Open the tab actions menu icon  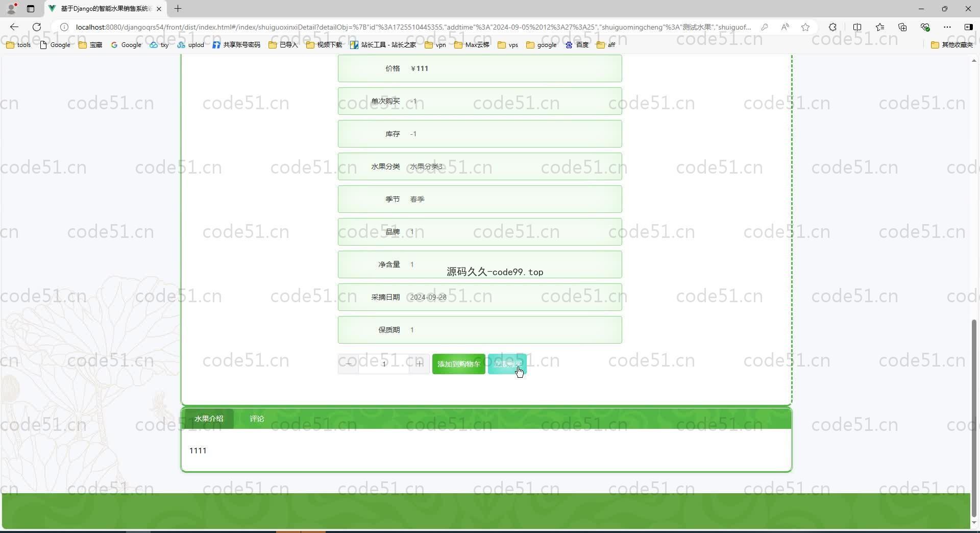(31, 9)
